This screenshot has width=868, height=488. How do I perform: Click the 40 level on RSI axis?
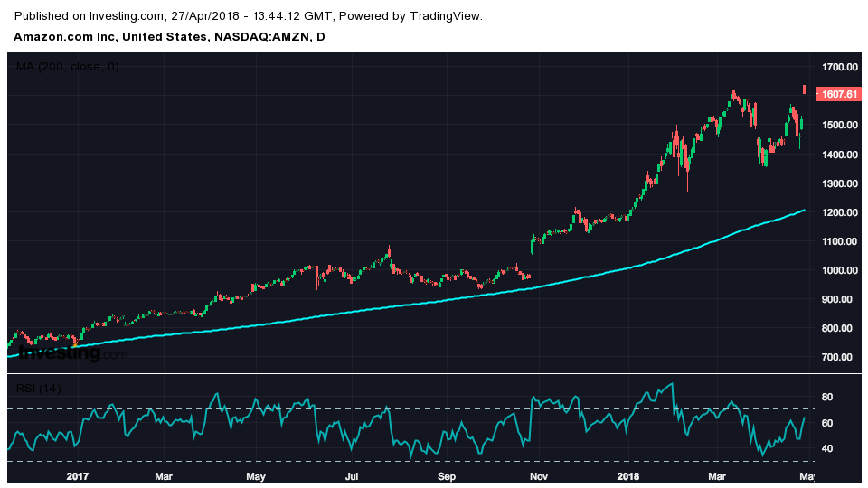pyautogui.click(x=826, y=449)
